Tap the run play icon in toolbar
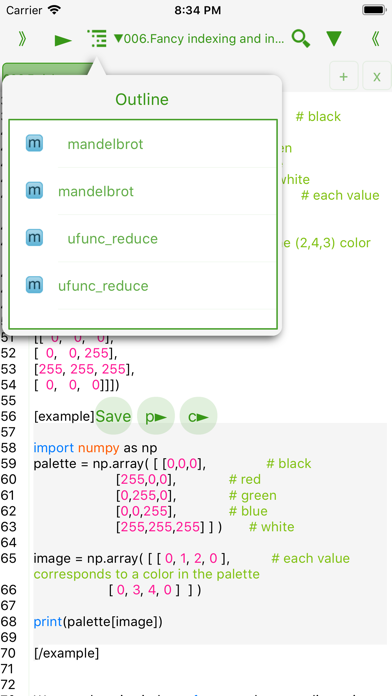This screenshot has height=696, width=392. click(63, 40)
